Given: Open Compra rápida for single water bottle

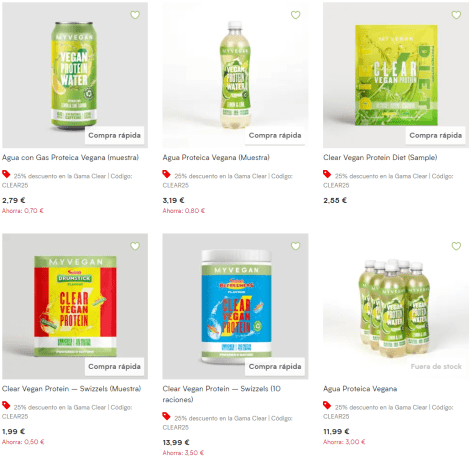Looking at the screenshot, I should [275, 135].
